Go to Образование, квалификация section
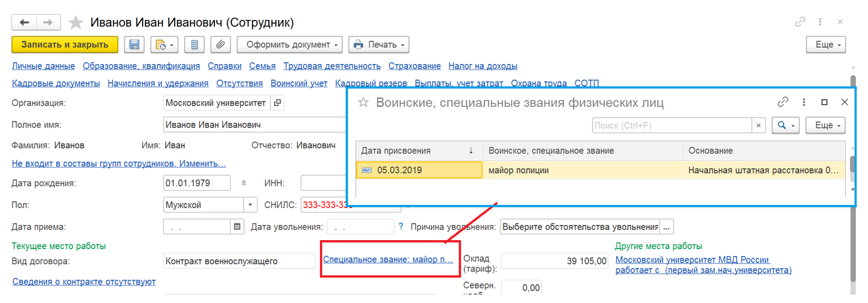The image size is (868, 303). 141,67
